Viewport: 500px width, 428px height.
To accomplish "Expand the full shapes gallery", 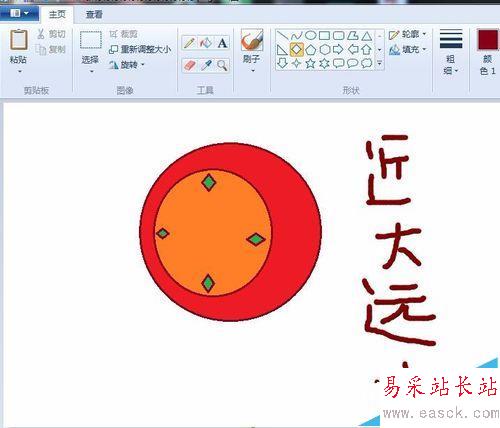I will click(x=379, y=63).
